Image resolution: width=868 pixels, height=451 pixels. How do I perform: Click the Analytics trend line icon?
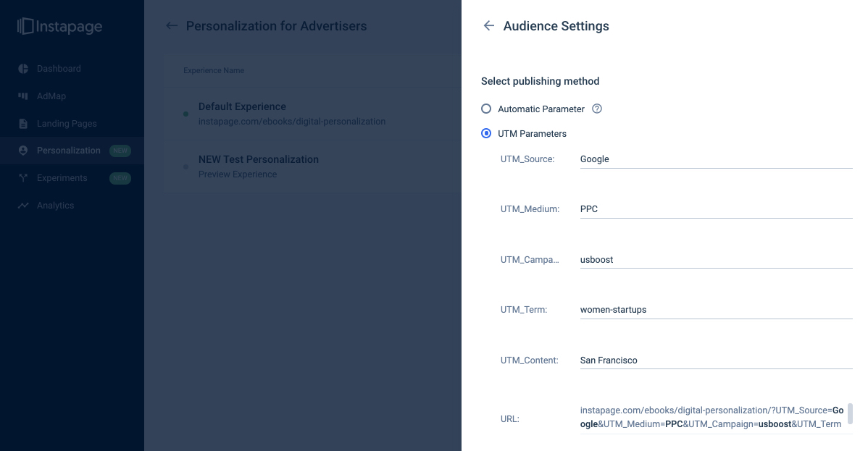tap(23, 206)
